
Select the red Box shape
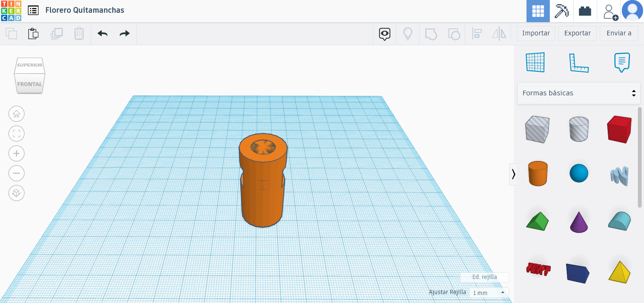619,129
